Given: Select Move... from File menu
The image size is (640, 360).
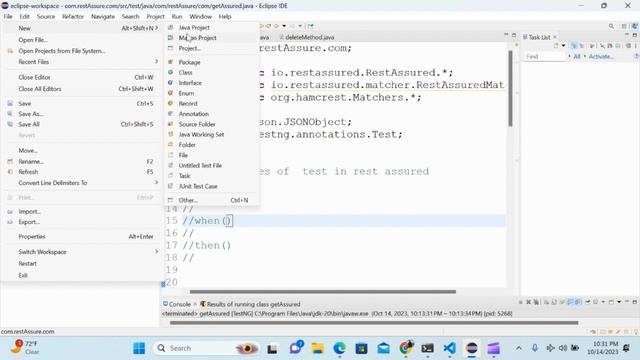Looking at the screenshot, I should pos(28,150).
